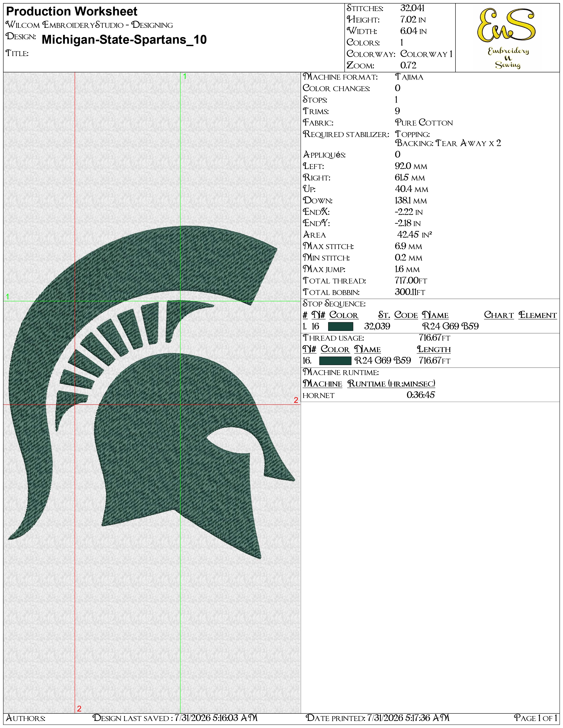Click 'Wilcom EmbroideryStudio - Designing' subtitle

[89, 25]
